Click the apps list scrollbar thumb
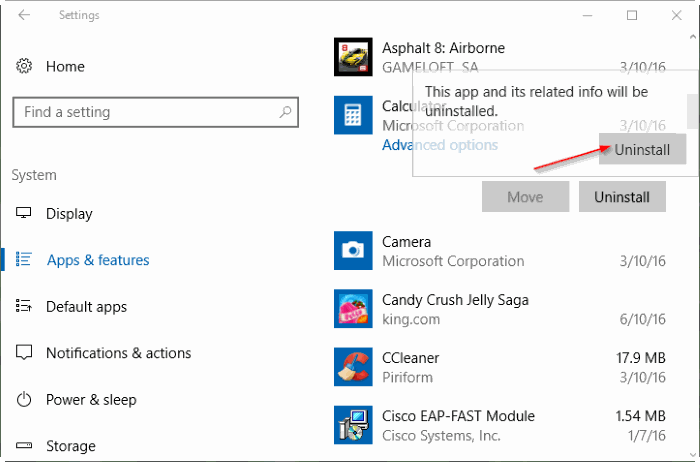The width and height of the screenshot is (700, 462). click(692, 111)
